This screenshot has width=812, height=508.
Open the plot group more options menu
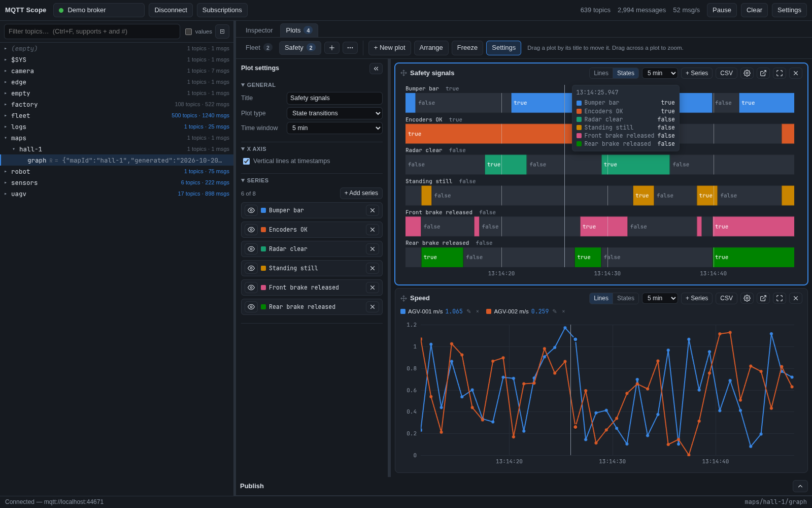click(x=350, y=48)
